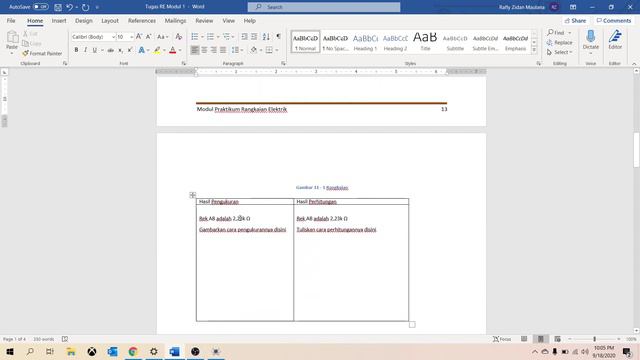Open the Editor pane
The image size is (640, 360).
(x=615, y=40)
